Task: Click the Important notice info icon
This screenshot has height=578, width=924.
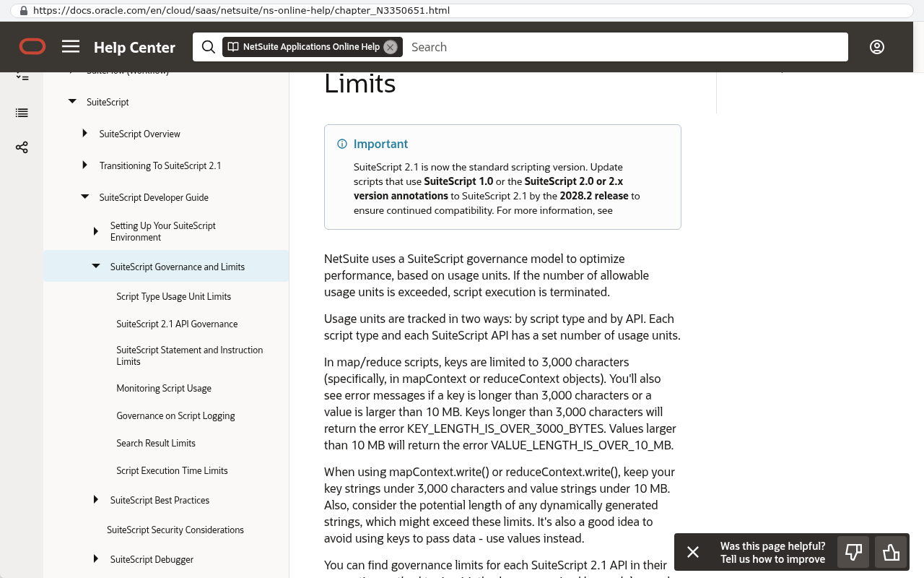Action: coord(342,144)
